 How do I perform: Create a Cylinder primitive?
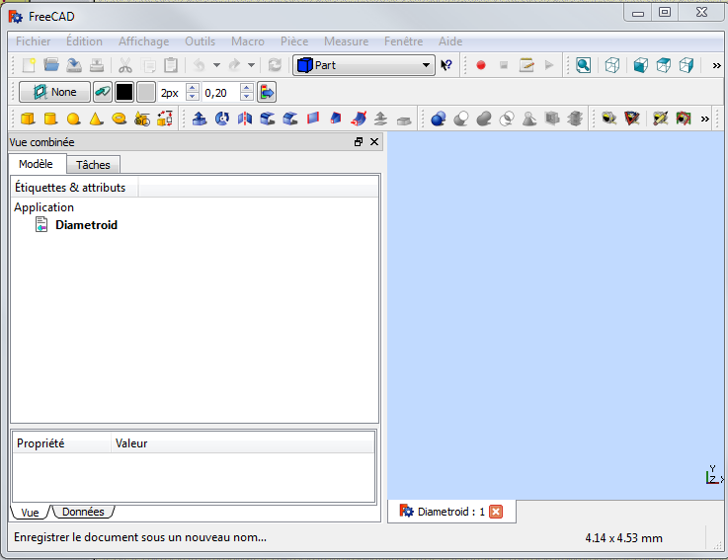pyautogui.click(x=50, y=119)
